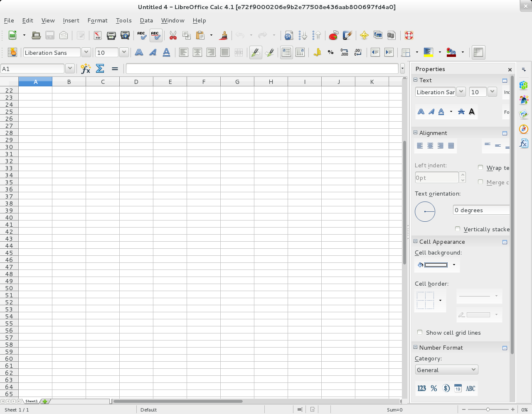Click the text orientation dial

425,211
